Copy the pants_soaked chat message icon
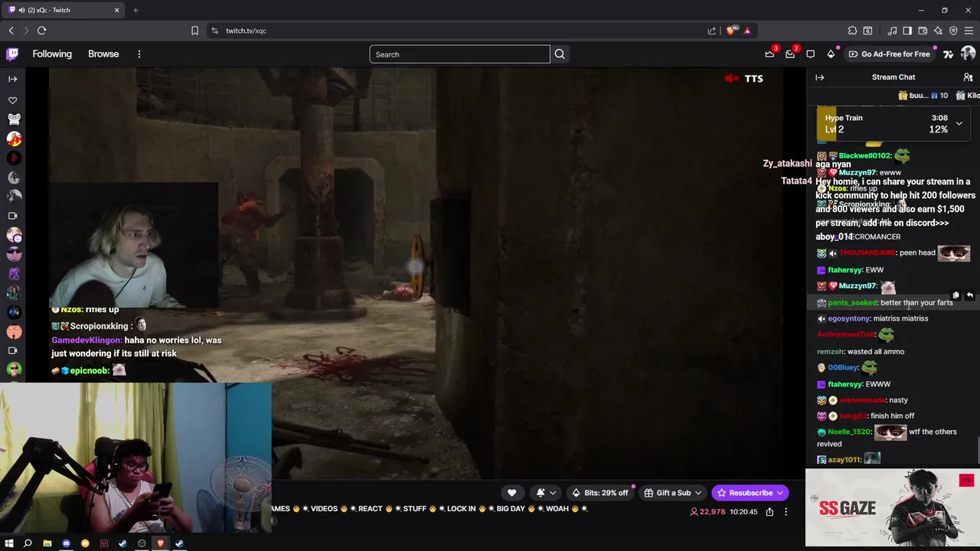 tap(955, 295)
